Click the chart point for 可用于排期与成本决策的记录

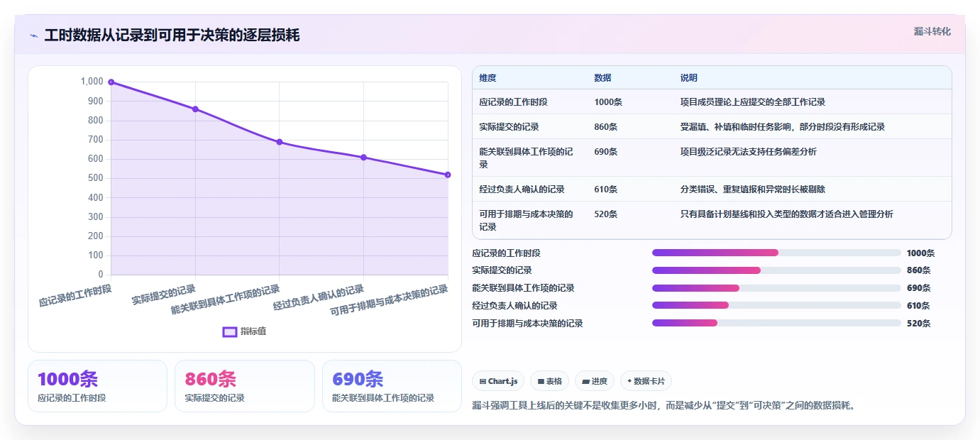tap(448, 175)
